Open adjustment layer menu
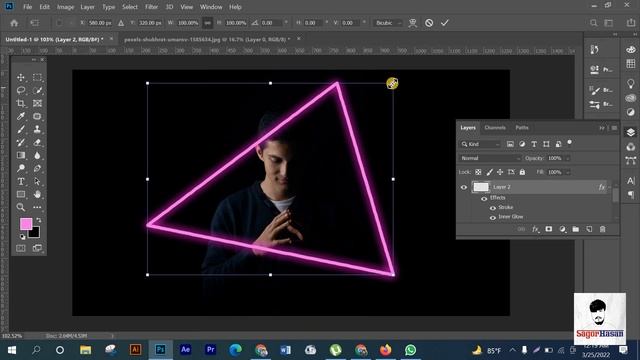The height and width of the screenshot is (360, 640). 562,229
